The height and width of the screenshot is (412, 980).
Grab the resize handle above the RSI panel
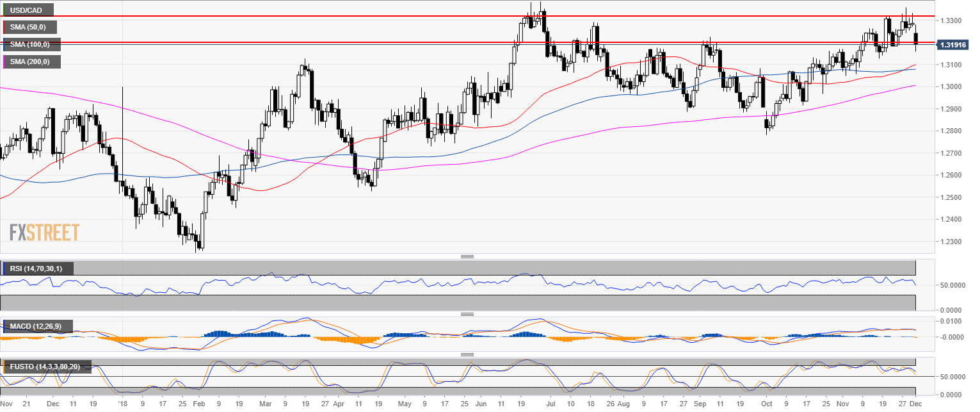pos(467,256)
